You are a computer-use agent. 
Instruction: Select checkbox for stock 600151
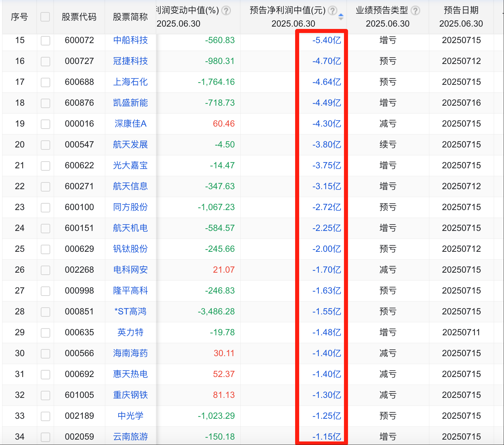point(45,229)
